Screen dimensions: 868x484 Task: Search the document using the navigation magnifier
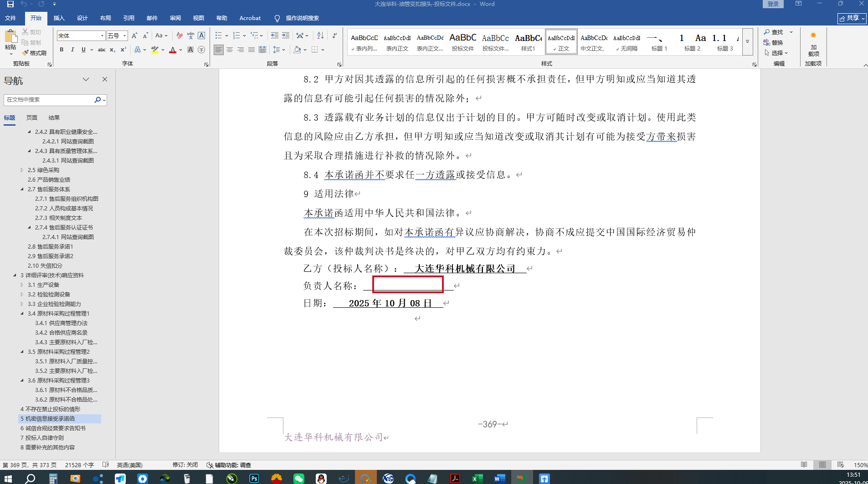(98, 100)
